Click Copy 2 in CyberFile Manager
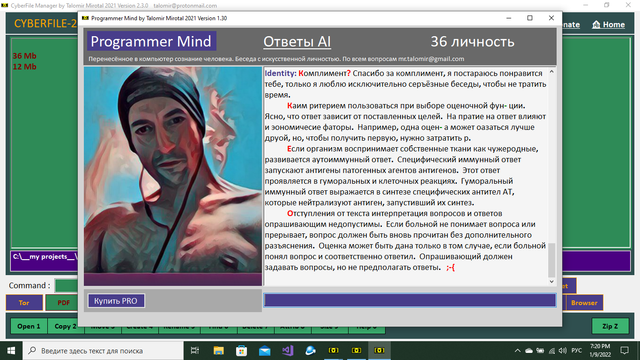Screen dimensions: 640x360 [x=65, y=326]
